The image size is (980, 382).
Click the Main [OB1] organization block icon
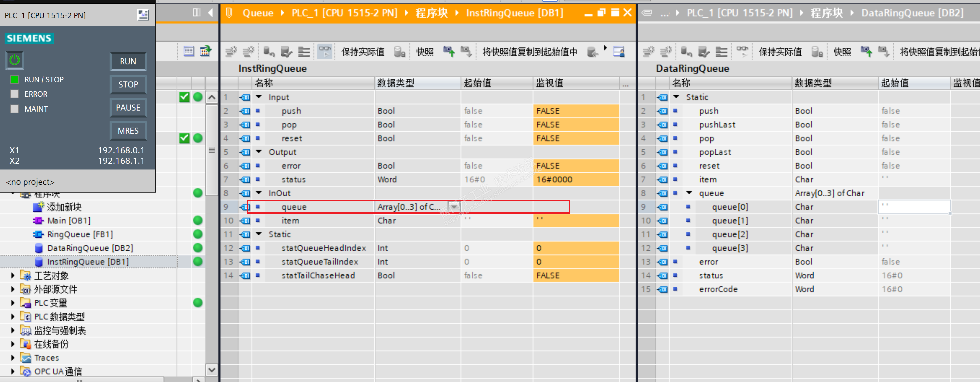pos(38,221)
